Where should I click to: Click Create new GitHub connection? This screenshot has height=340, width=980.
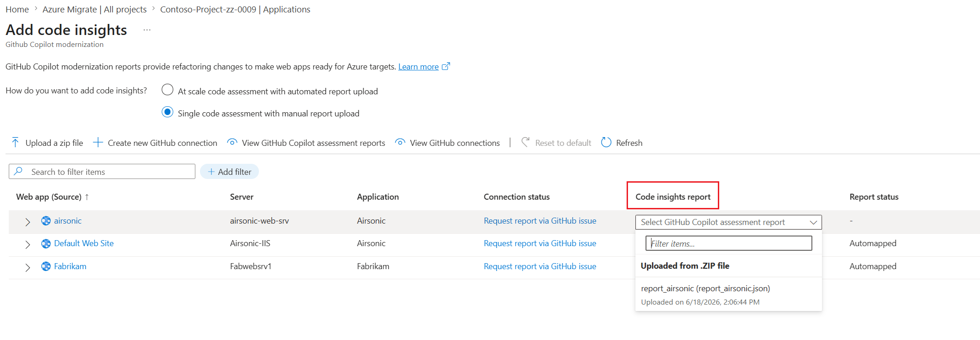(x=155, y=143)
